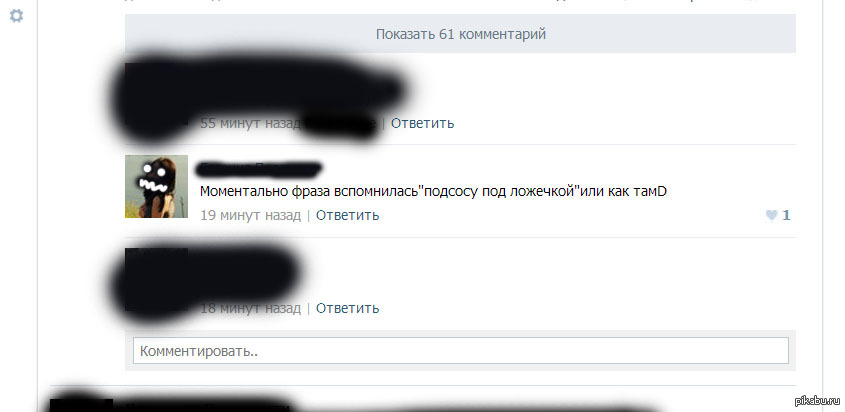Viewport: 845px width, 412px height.
Task: Reply to the 18 minutes ago comment
Action: click(348, 308)
